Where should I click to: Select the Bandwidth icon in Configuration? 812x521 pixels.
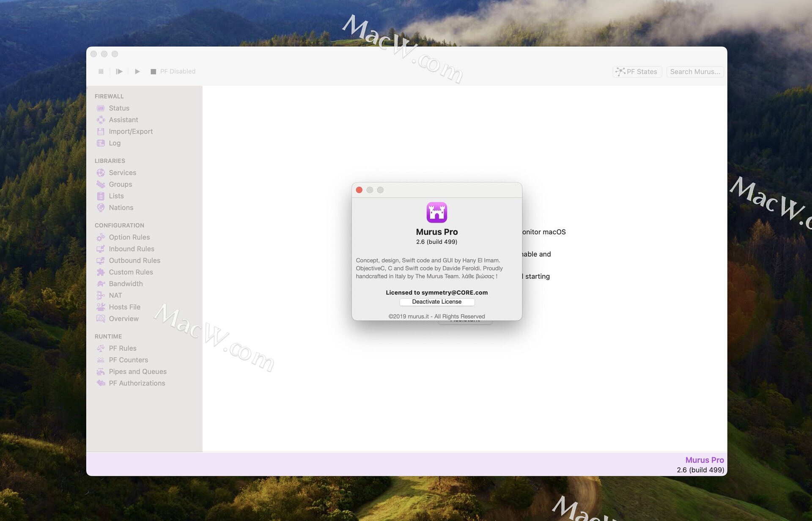[101, 284]
